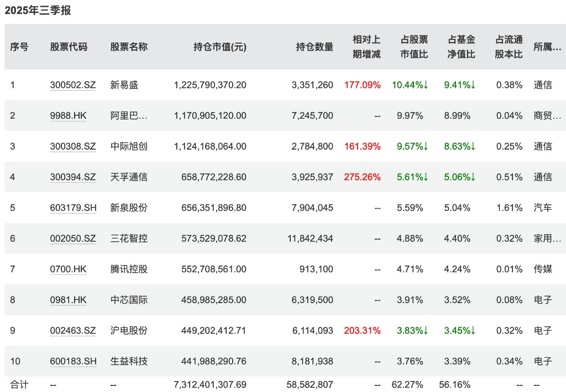
Task: Click total net value ratio 56.16%
Action: pyautogui.click(x=454, y=385)
